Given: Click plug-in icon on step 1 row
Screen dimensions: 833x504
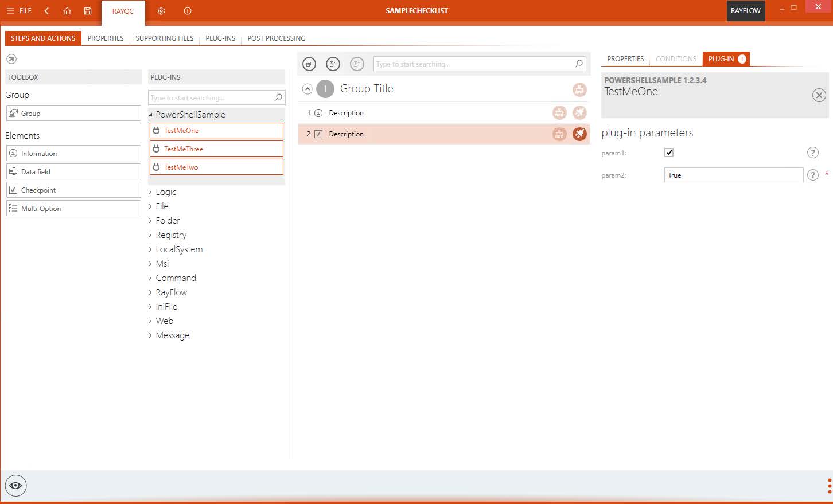Looking at the screenshot, I should click(579, 112).
